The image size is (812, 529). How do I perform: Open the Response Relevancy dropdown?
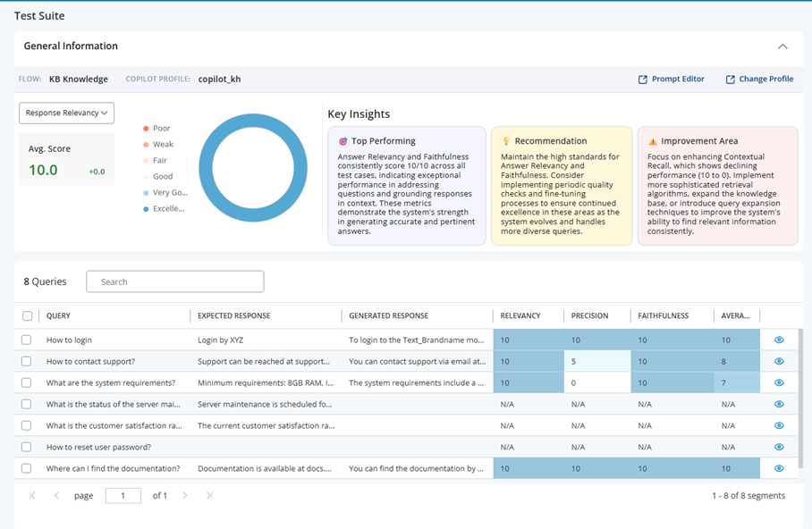(x=67, y=113)
